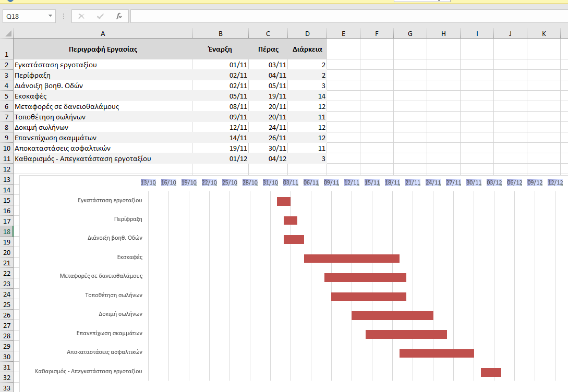Click header cell 'Πέρας'
Screen dimensions: 568x392
[268, 49]
